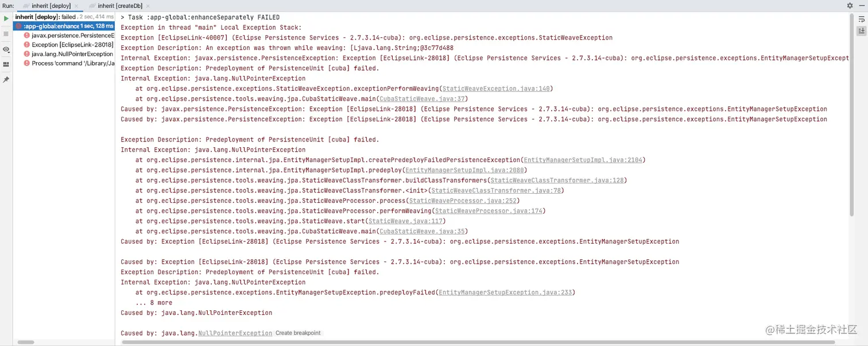Open CubaStaticWeave.java:37 source link
The image size is (868, 346).
tap(422, 99)
